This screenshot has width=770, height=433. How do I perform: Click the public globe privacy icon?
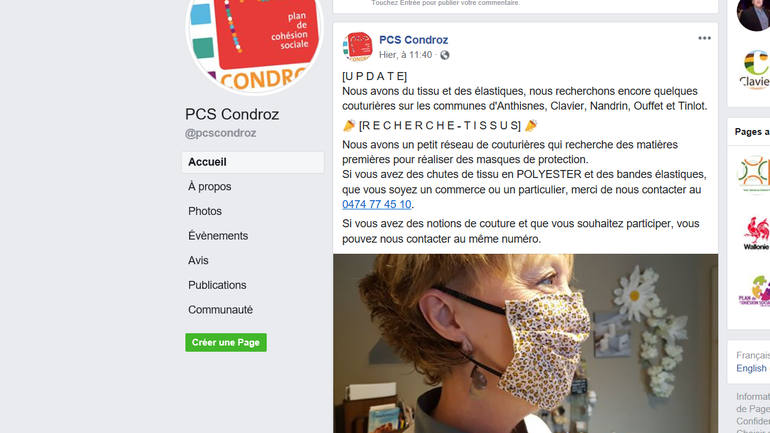click(x=444, y=55)
